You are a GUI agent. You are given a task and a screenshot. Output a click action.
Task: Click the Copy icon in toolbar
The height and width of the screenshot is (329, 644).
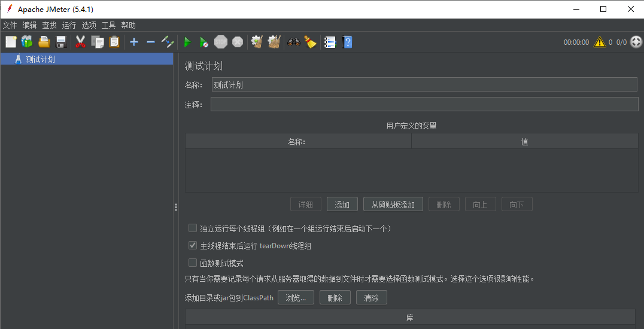[98, 42]
